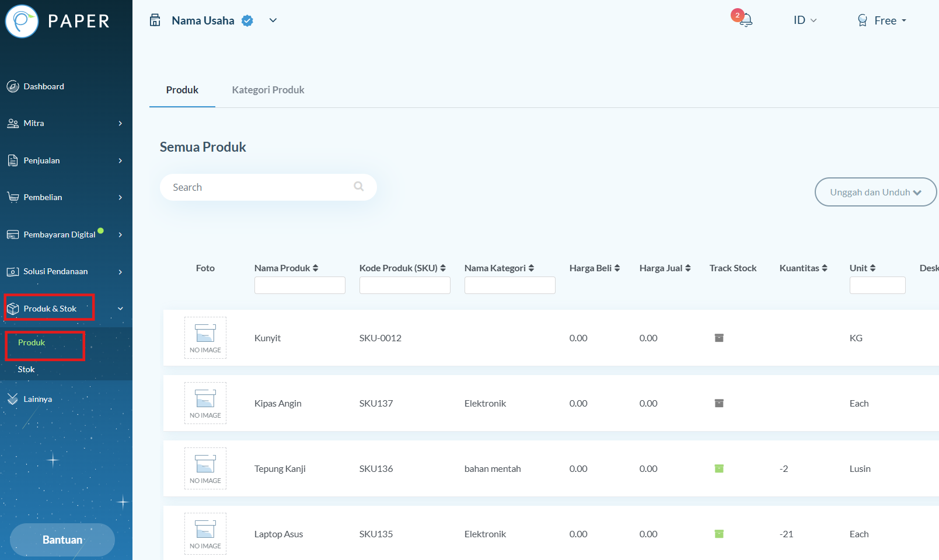
Task: Click the search magnifier icon
Action: pyautogui.click(x=359, y=186)
